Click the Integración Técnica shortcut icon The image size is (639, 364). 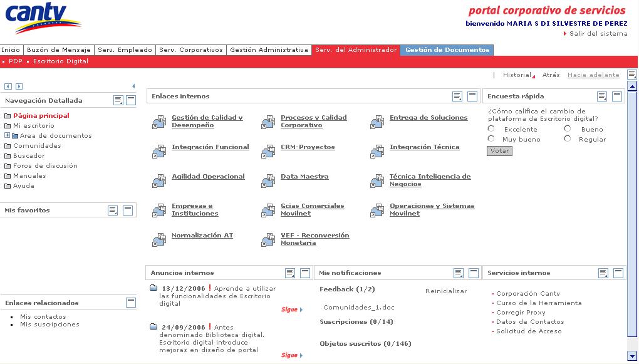coord(377,151)
